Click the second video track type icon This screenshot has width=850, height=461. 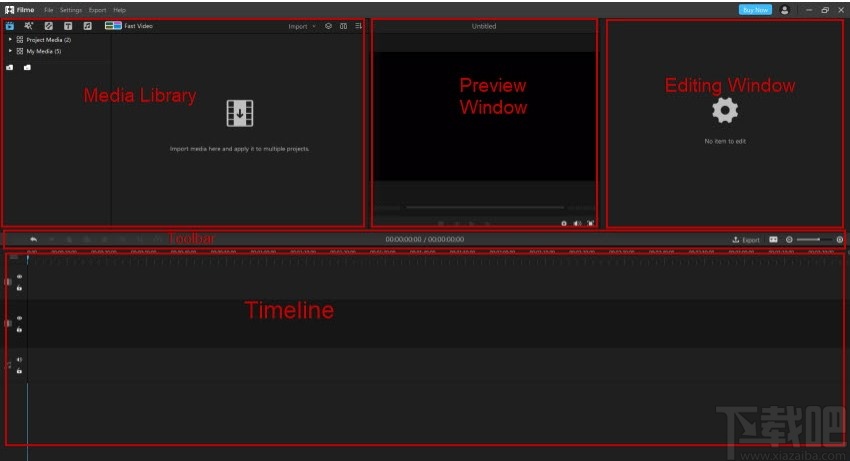pos(8,323)
